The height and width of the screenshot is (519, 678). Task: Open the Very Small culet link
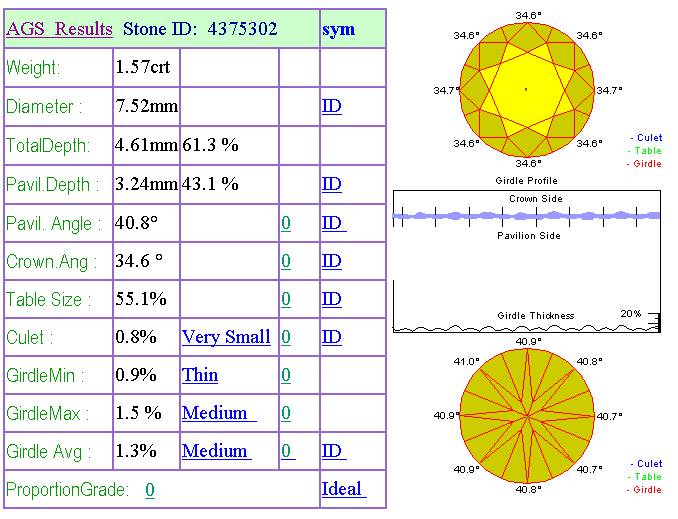click(226, 337)
